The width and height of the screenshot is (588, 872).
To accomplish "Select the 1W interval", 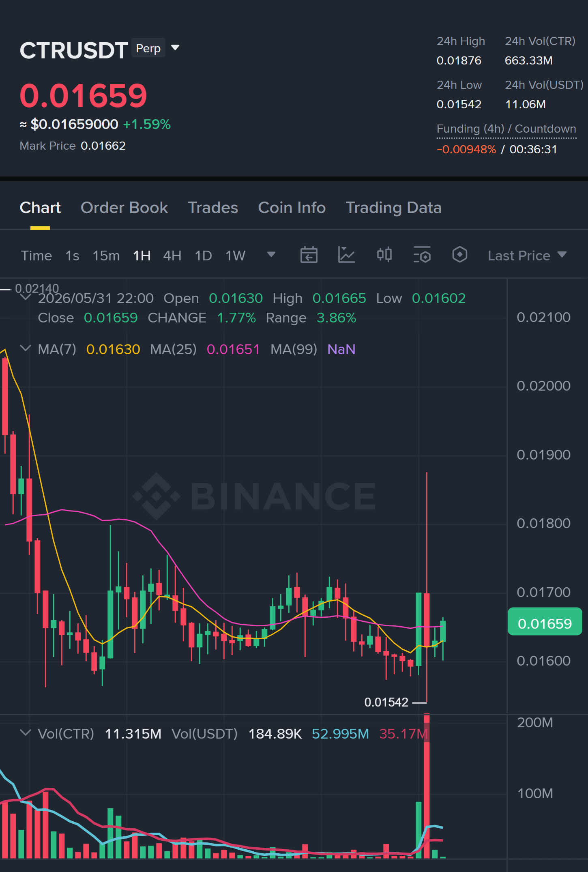I will click(236, 256).
